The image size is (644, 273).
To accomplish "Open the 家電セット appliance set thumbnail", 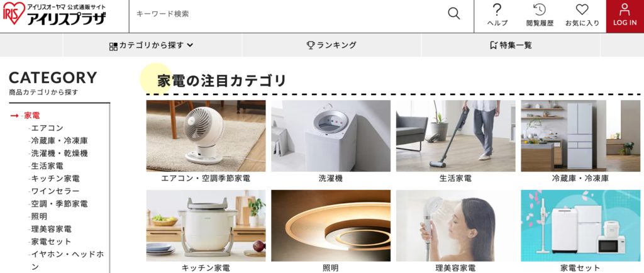I will click(580, 226).
